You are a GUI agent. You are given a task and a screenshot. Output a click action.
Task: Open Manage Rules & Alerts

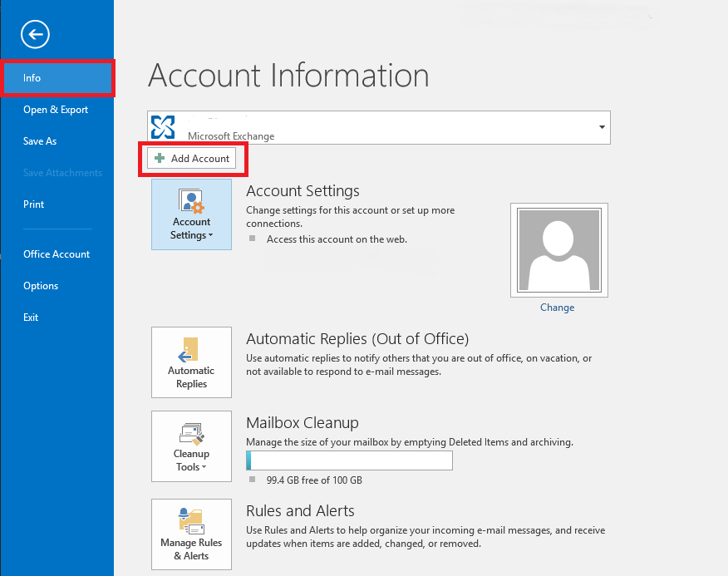[191, 534]
